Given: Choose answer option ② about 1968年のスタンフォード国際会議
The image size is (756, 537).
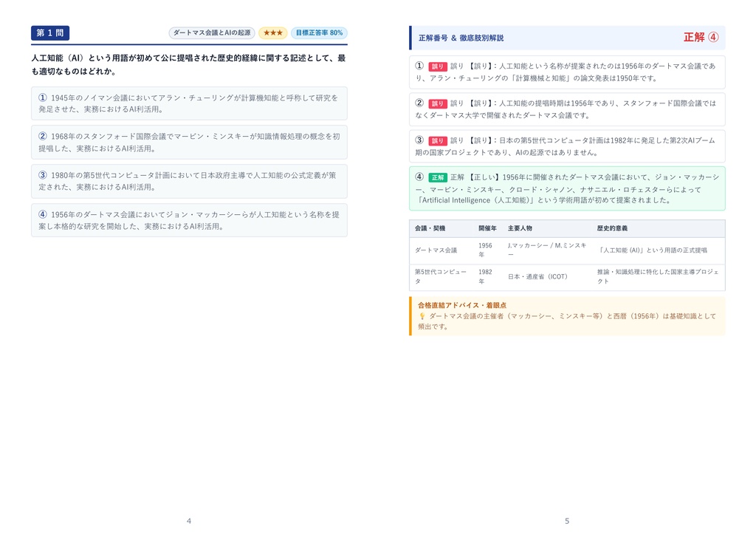Looking at the screenshot, I should pyautogui.click(x=189, y=143).
